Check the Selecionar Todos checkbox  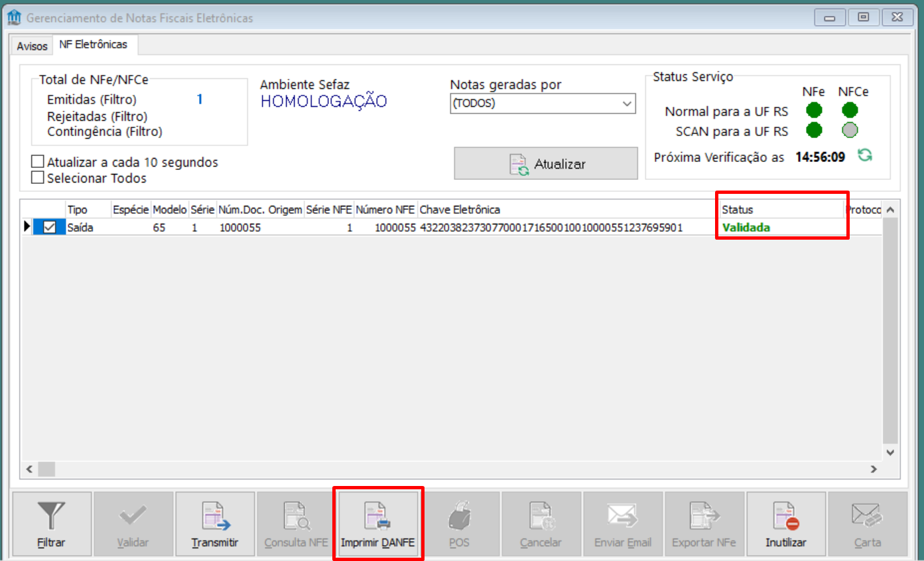click(x=38, y=178)
